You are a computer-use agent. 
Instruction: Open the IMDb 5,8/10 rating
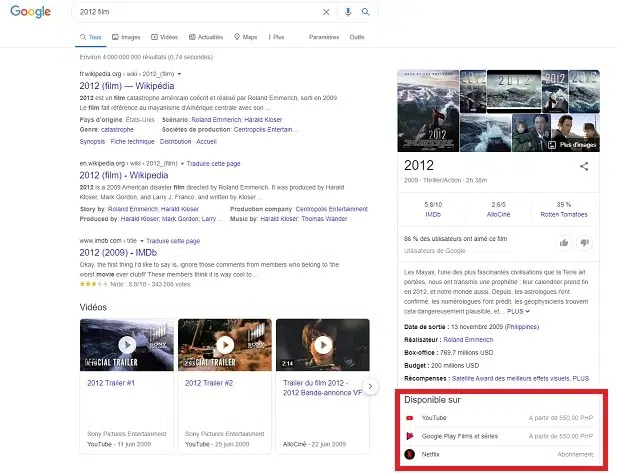(433, 209)
